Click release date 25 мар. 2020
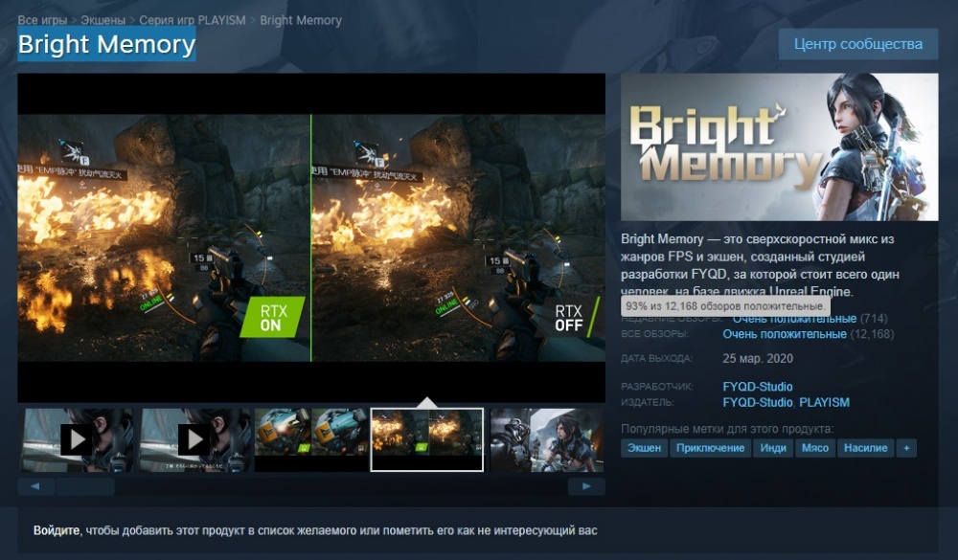Viewport: 958px width, 560px height. (758, 358)
